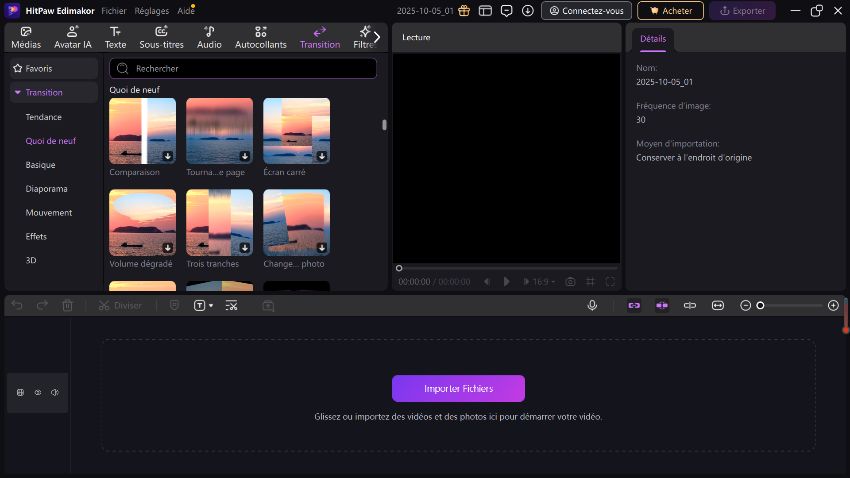
Task: Click the microphone voice-over icon
Action: click(x=592, y=306)
